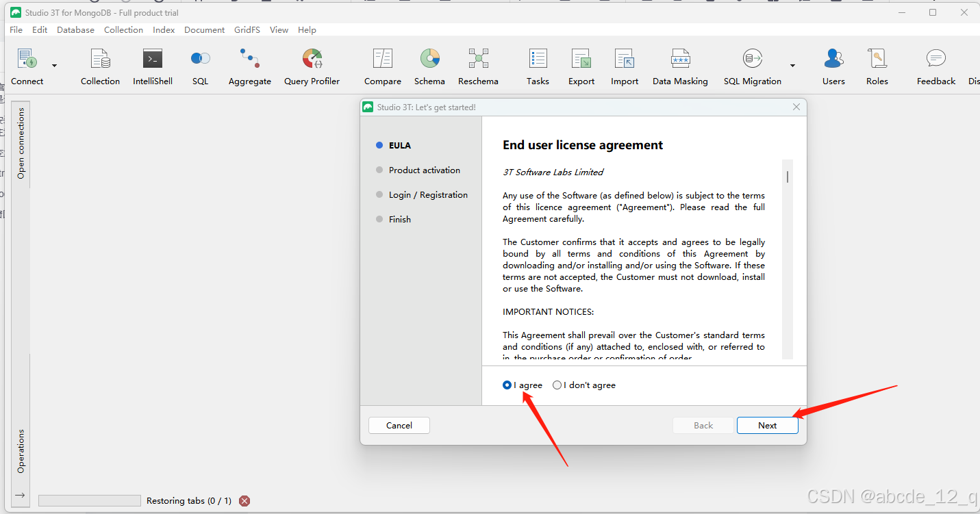Open the Connect manager icon
This screenshot has width=980, height=514.
click(27, 59)
